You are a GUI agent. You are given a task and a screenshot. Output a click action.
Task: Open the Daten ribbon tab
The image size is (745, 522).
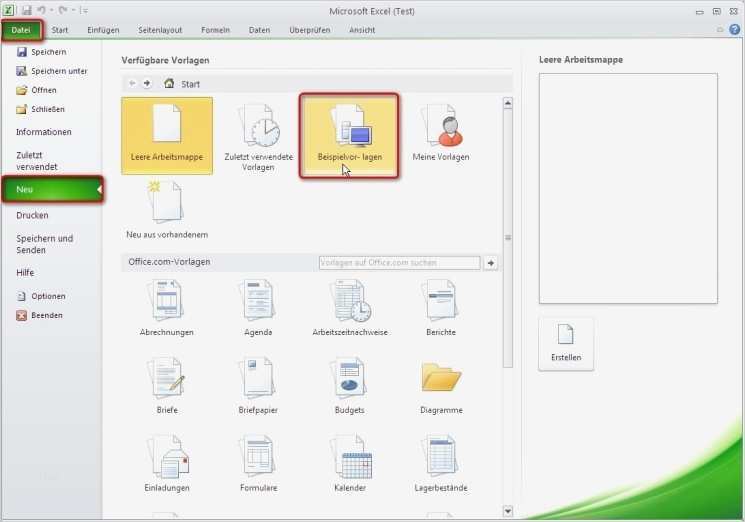(259, 30)
